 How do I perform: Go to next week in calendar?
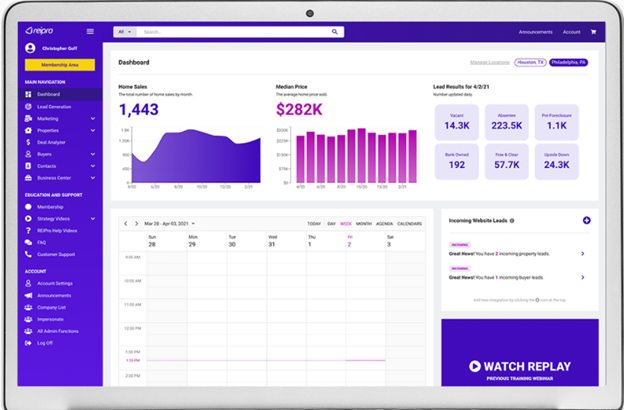tap(136, 223)
